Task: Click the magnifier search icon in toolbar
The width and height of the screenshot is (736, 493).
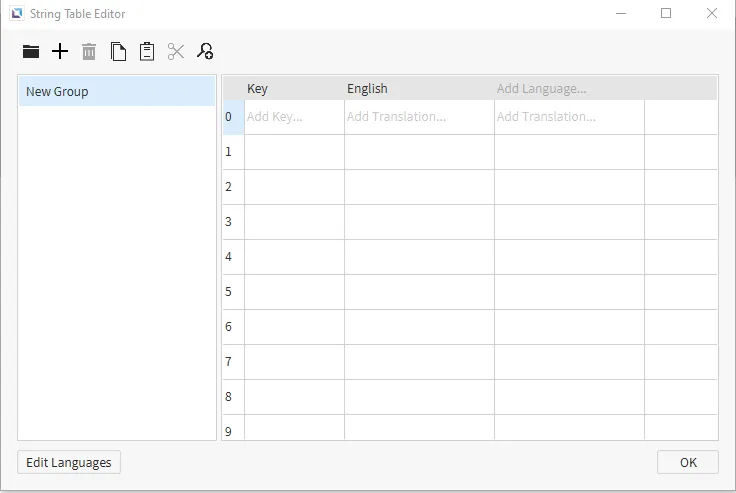Action: [x=205, y=52]
